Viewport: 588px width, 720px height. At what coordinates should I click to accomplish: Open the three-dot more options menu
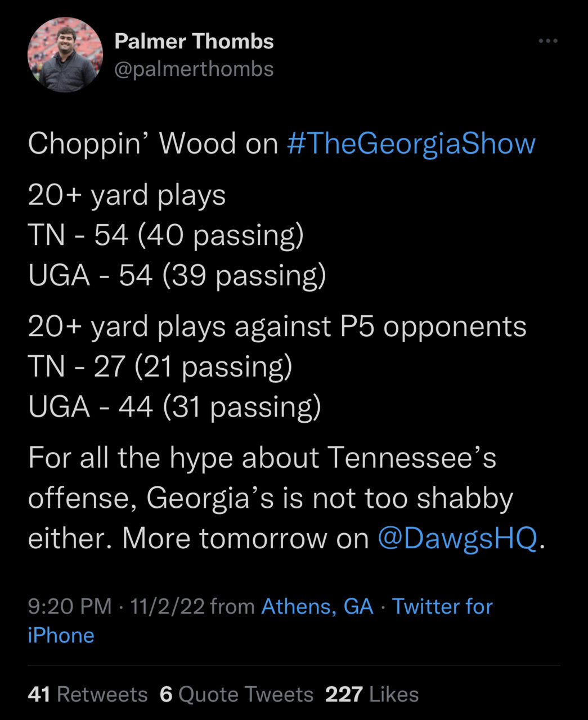coord(547,41)
